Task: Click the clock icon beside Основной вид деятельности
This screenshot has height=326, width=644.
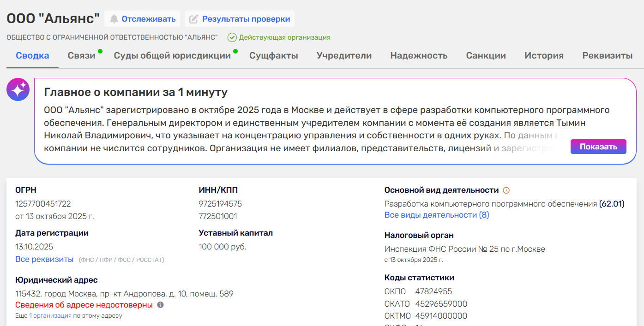Action: [x=506, y=190]
